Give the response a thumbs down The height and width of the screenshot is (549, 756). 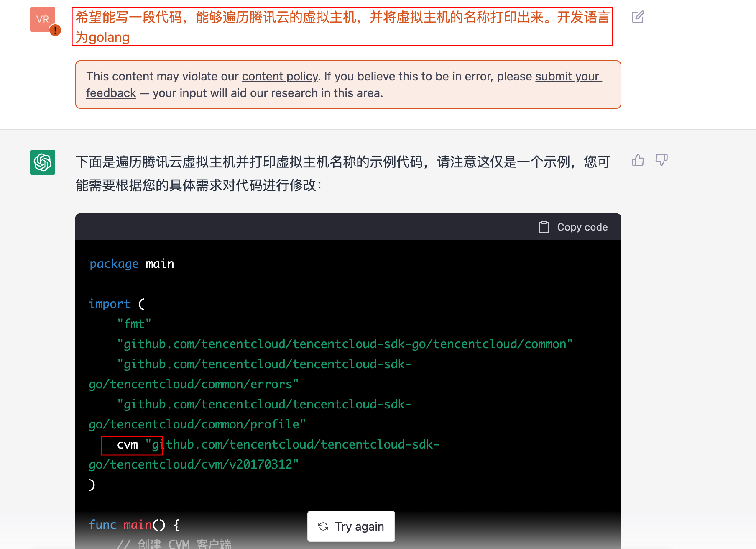pos(661,160)
